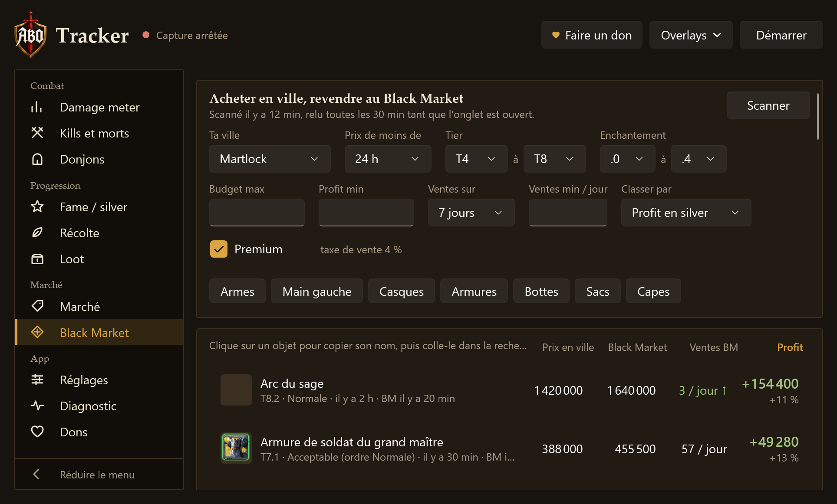This screenshot has height=504, width=837.
Task: Click the ABO Tracker shield logo
Action: [x=30, y=35]
